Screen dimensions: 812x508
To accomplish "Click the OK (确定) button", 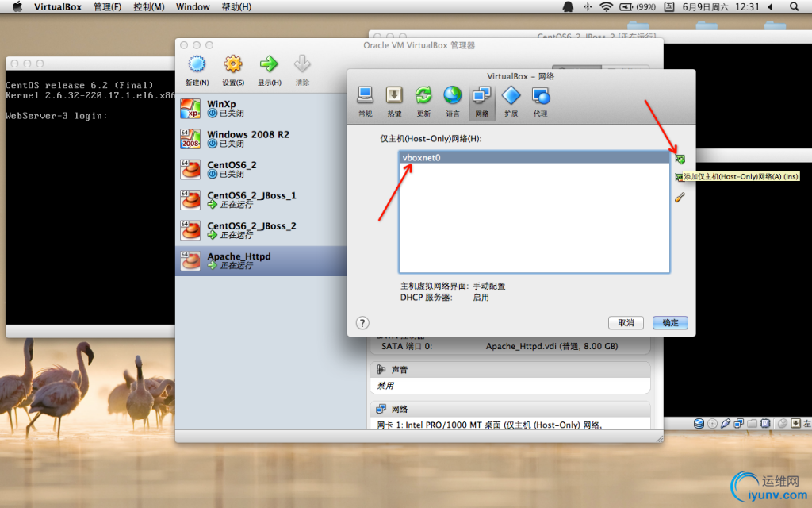I will tap(670, 322).
